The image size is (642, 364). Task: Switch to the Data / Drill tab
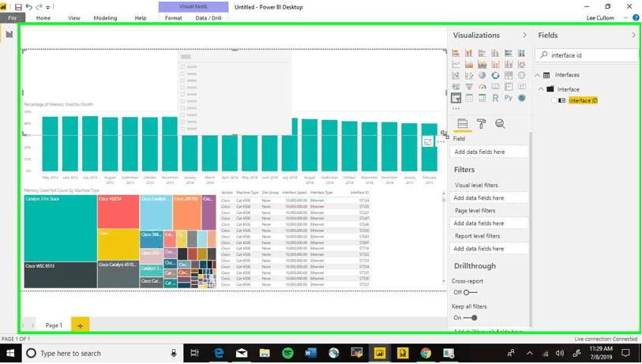pos(208,18)
